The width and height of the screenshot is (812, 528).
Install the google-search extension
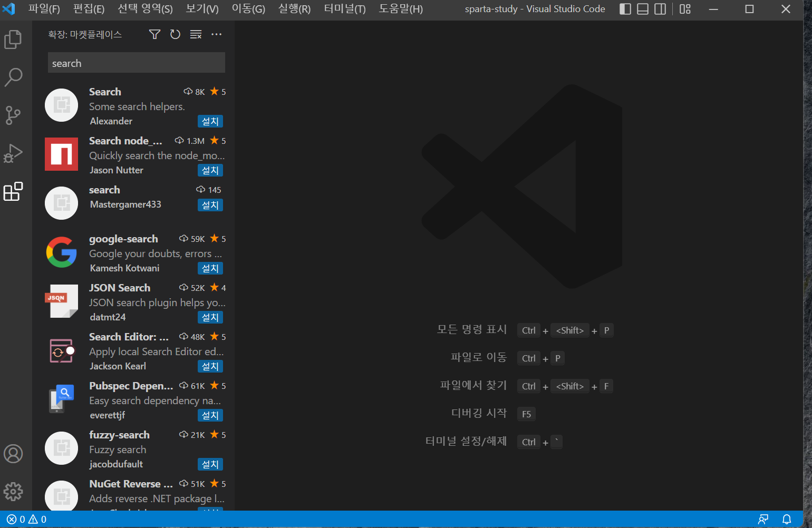(210, 268)
